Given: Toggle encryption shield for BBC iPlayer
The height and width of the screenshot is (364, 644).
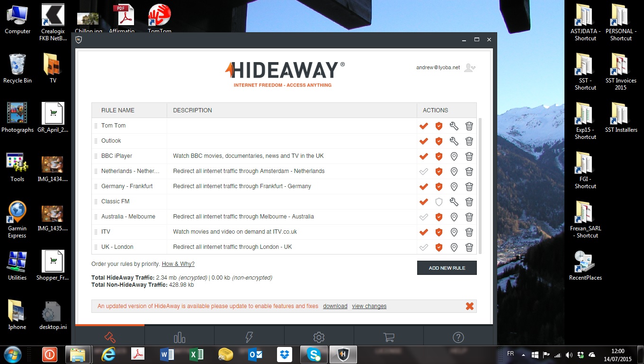Looking at the screenshot, I should (x=439, y=156).
